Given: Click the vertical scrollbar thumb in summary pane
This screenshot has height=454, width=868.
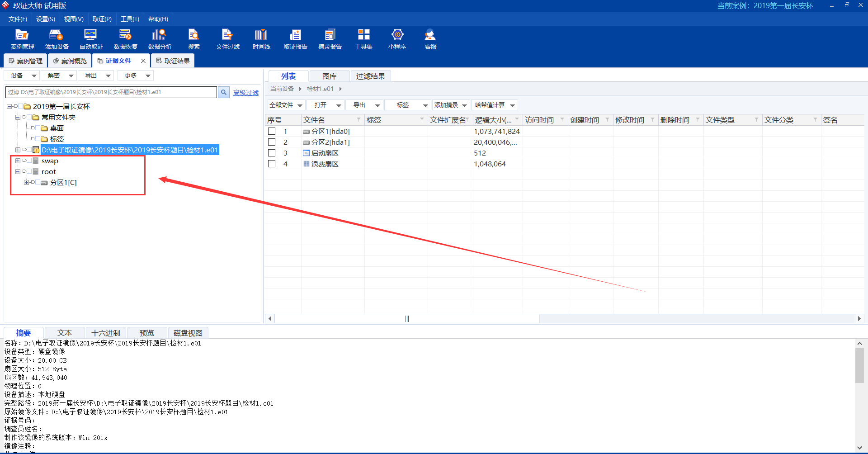Looking at the screenshot, I should 859,365.
